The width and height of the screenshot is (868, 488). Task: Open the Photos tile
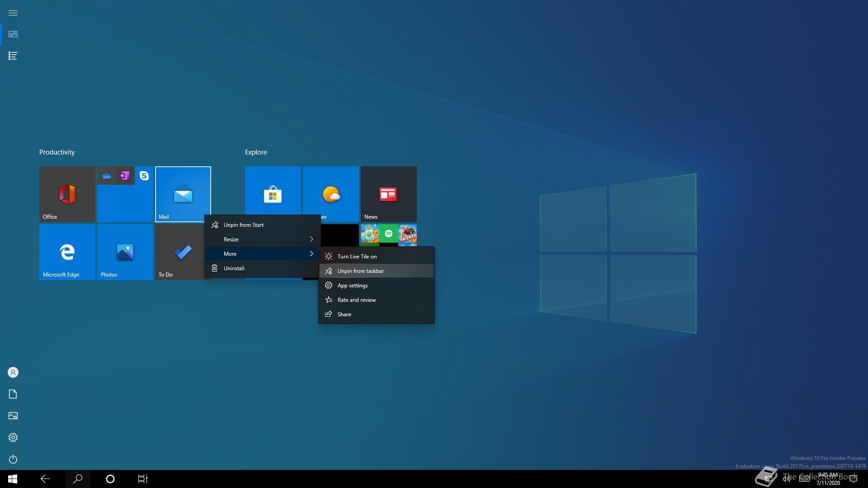point(125,252)
